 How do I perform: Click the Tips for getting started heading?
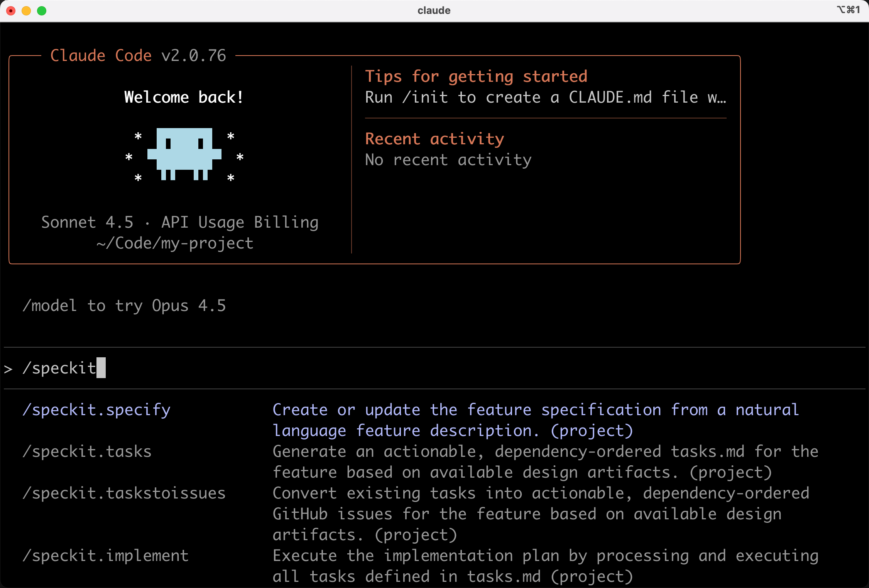click(x=476, y=76)
